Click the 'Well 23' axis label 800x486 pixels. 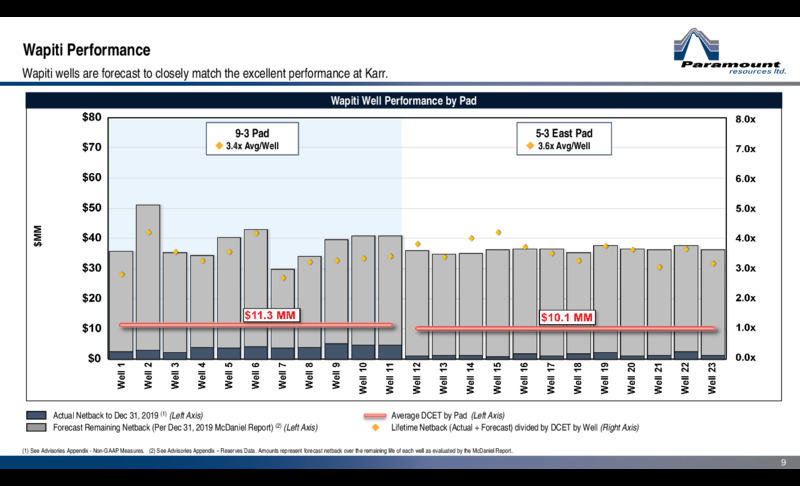pos(712,378)
